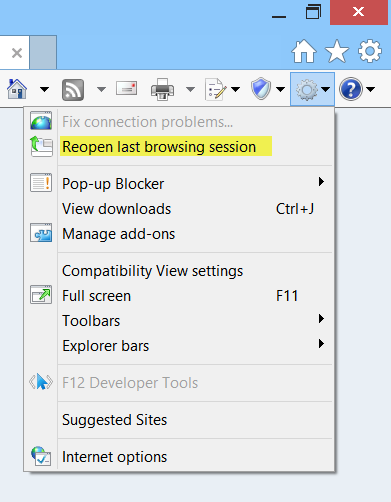Open the Page menu icon
The height and width of the screenshot is (502, 391).
coord(216,89)
